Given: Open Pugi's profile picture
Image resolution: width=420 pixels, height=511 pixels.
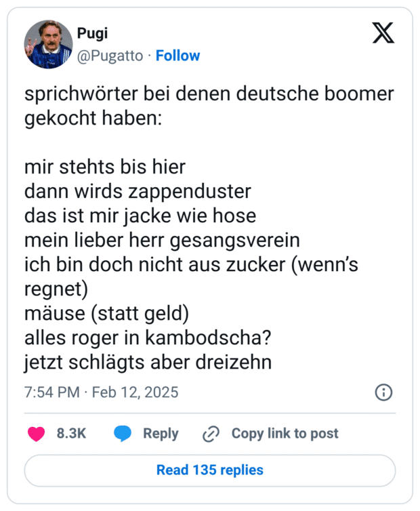Looking at the screenshot, I should (48, 44).
